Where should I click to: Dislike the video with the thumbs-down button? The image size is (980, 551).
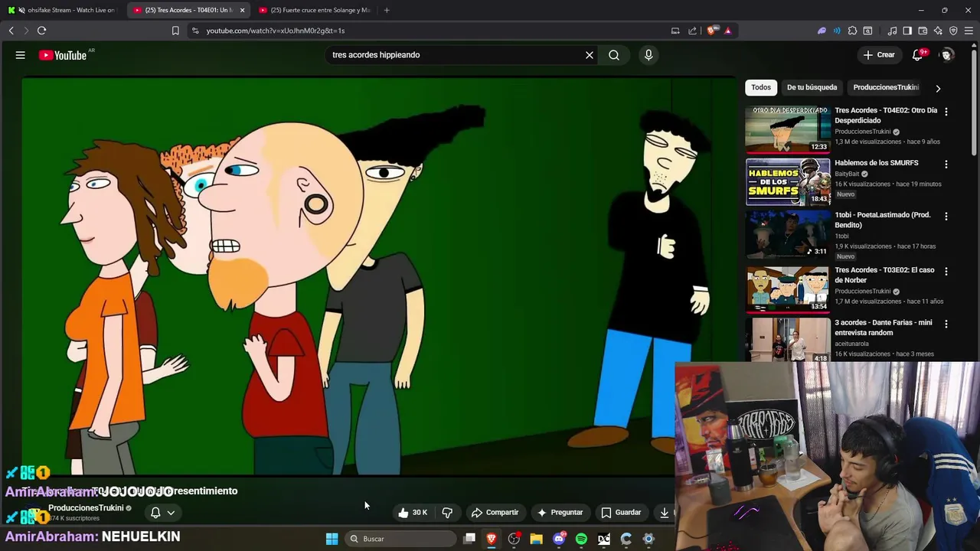(447, 513)
